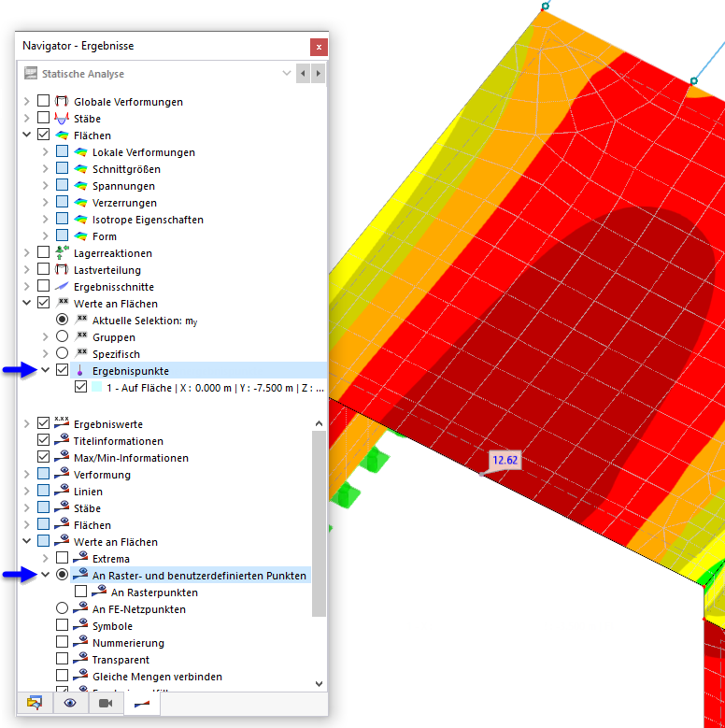Select the An FE-Netzpunkten radio option

pyautogui.click(x=63, y=608)
